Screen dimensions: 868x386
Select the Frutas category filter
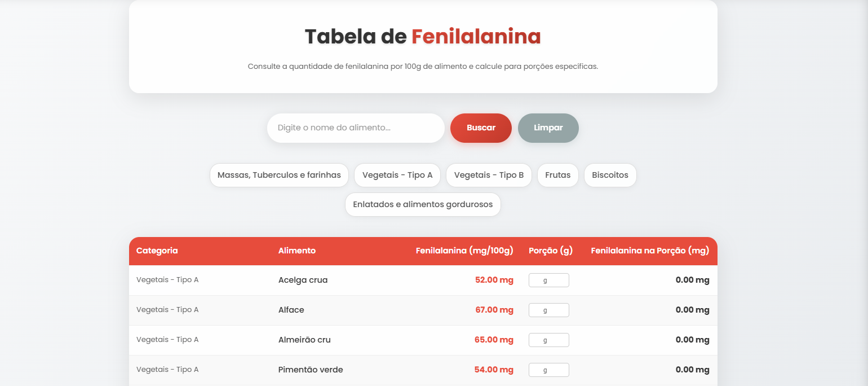click(x=557, y=175)
